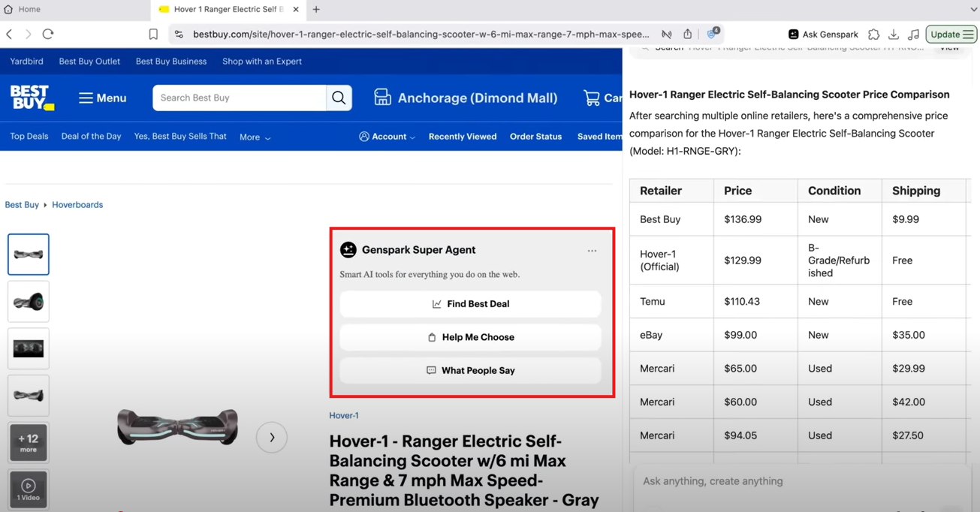980x512 pixels.
Task: Click Help Me Choose button
Action: [470, 337]
